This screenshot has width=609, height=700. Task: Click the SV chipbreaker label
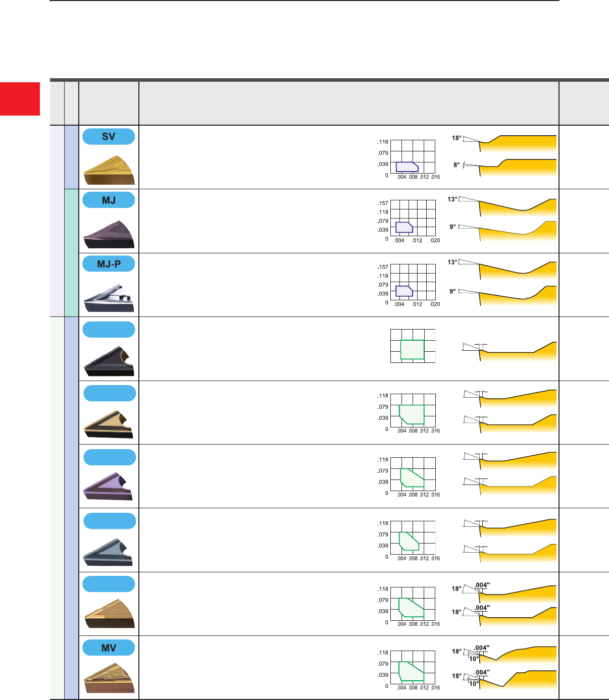tap(109, 136)
